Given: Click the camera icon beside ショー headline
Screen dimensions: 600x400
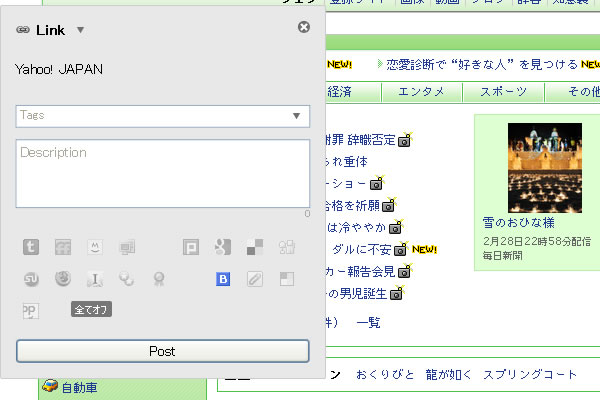Looking at the screenshot, I should [377, 183].
